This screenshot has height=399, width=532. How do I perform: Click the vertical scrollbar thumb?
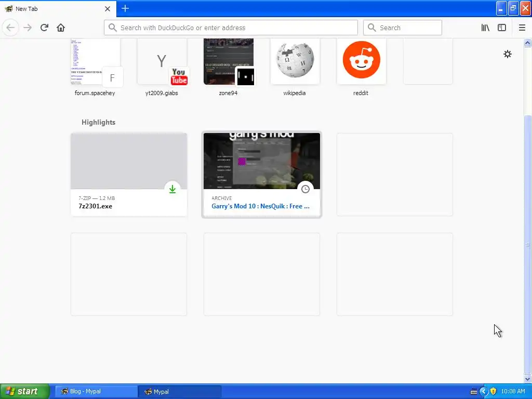tap(528, 244)
